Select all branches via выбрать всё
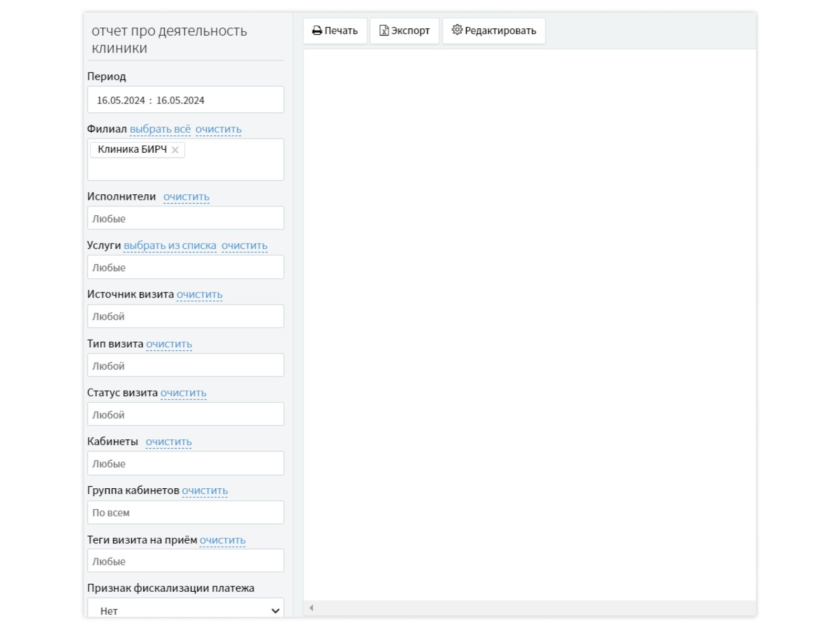This screenshot has height=630, width=840. [160, 129]
